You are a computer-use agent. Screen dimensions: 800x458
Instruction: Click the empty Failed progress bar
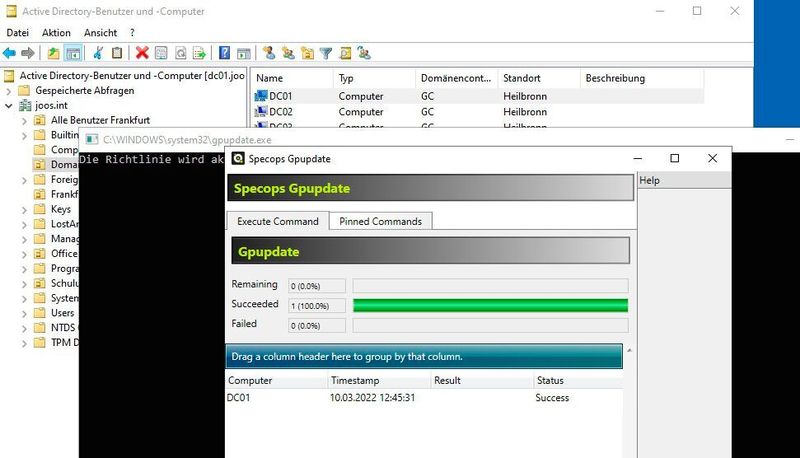click(x=490, y=325)
